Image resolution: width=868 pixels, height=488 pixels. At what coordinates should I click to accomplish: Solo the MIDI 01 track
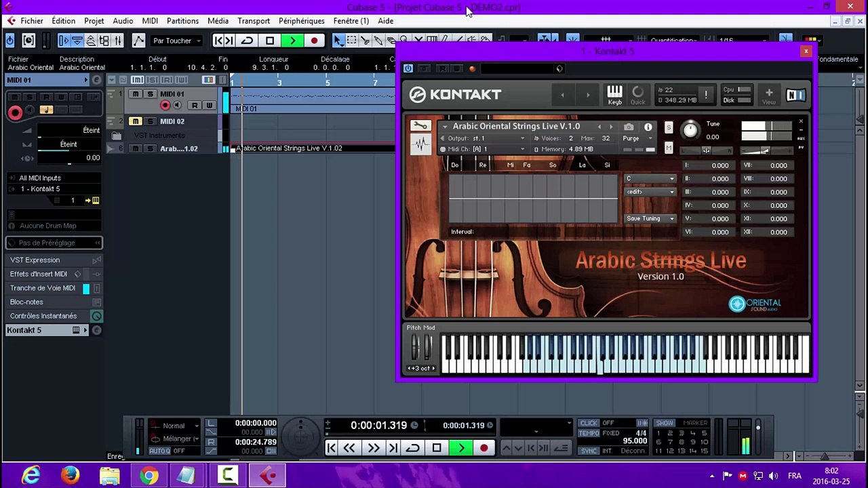click(150, 94)
